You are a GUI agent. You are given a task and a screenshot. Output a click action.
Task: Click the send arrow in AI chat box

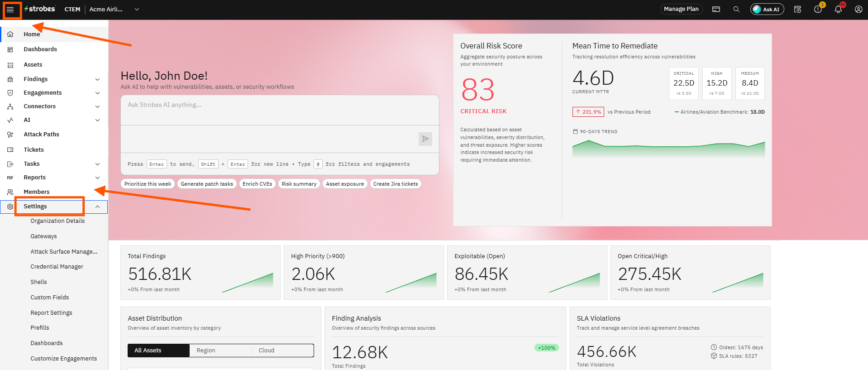pyautogui.click(x=425, y=139)
